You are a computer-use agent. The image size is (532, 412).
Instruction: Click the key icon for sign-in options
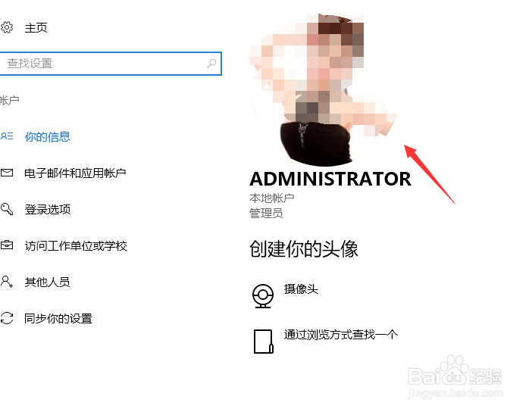click(x=7, y=209)
